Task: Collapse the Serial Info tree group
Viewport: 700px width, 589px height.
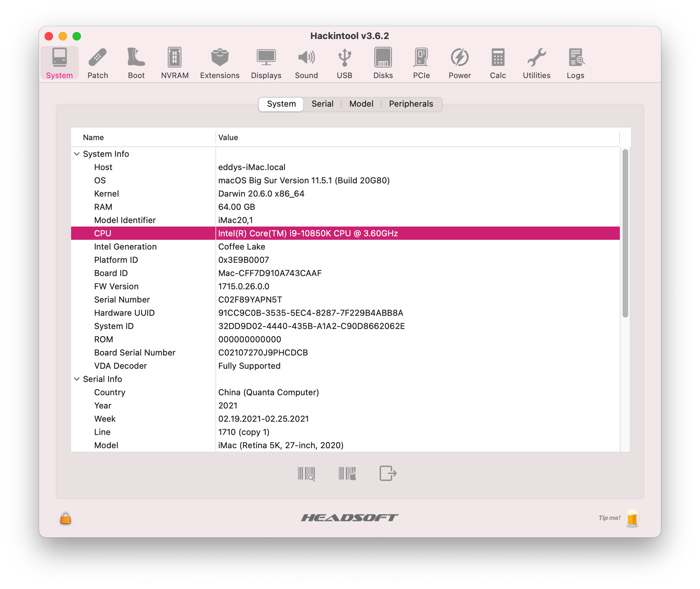Action: [x=77, y=379]
